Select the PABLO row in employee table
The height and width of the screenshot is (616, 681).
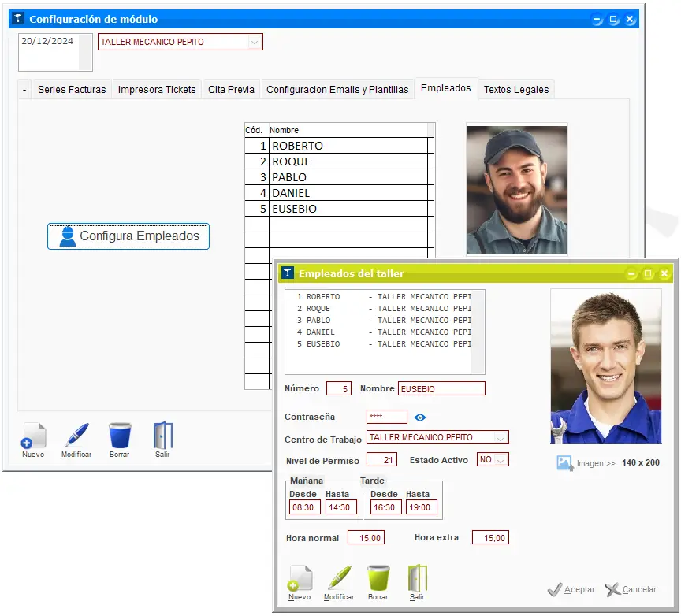[x=347, y=177]
